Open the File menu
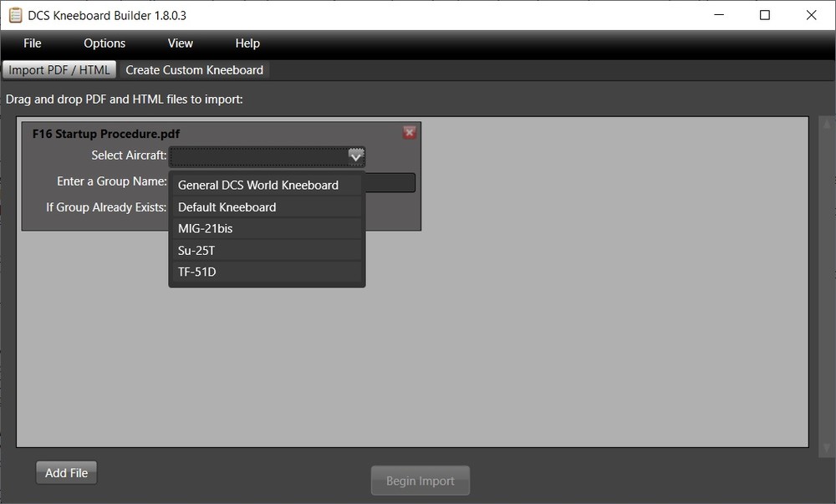The width and height of the screenshot is (836, 504). tap(33, 43)
